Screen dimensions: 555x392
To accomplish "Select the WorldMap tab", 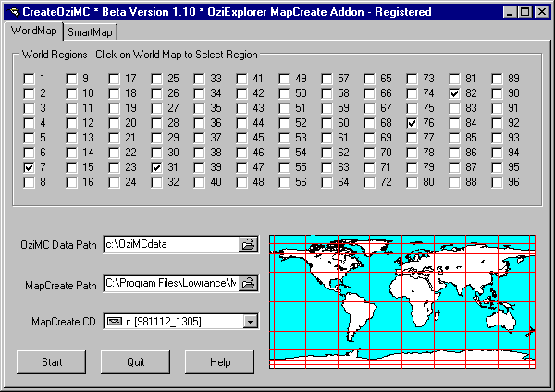I will 34,31.
